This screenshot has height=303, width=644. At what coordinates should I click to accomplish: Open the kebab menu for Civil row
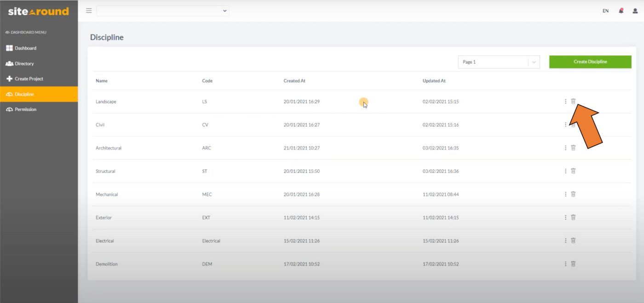pyautogui.click(x=565, y=124)
